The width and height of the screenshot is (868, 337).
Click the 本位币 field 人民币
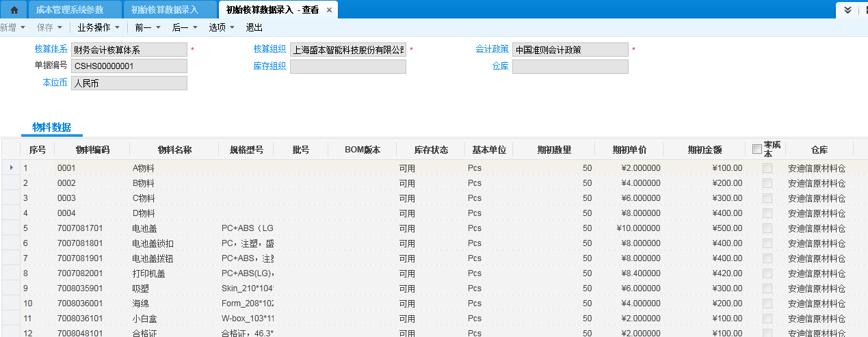coord(129,83)
